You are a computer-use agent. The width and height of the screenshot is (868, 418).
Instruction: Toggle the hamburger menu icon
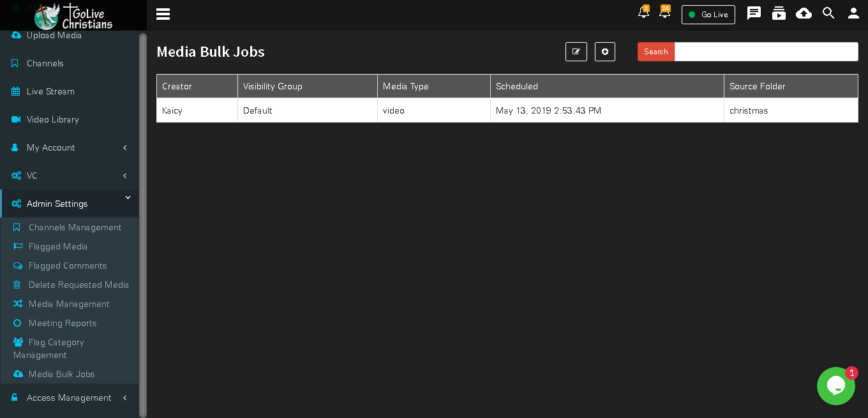163,14
